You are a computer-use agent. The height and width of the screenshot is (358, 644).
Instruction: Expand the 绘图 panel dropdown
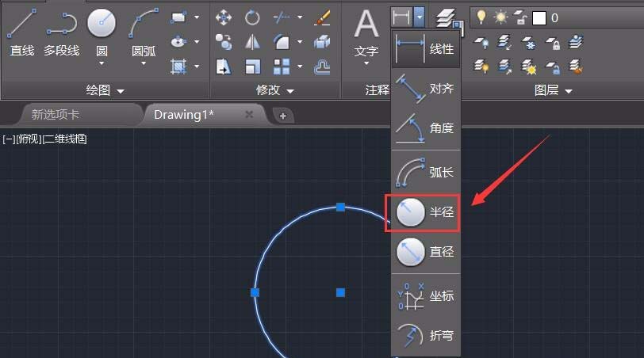pos(121,91)
